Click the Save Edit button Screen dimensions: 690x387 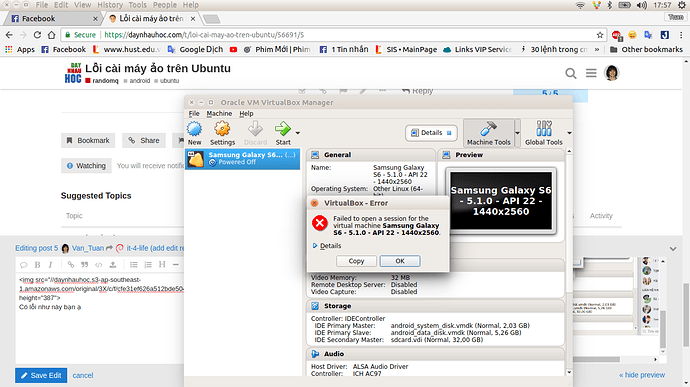tap(41, 376)
